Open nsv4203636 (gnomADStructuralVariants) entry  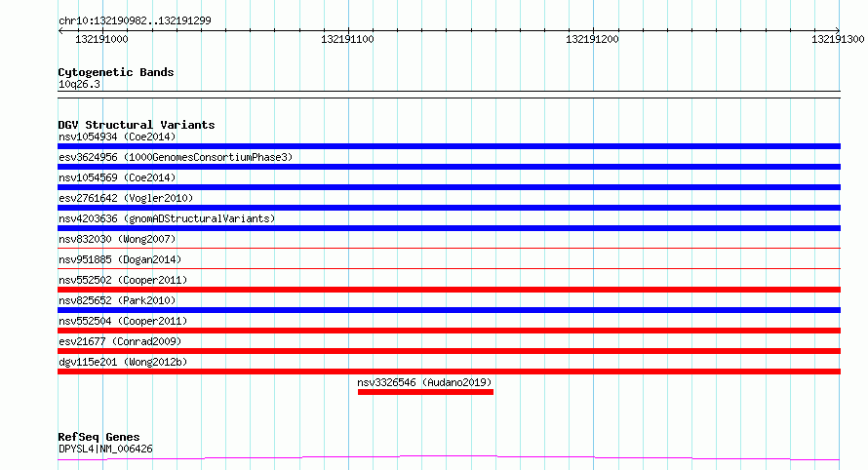coord(167,218)
